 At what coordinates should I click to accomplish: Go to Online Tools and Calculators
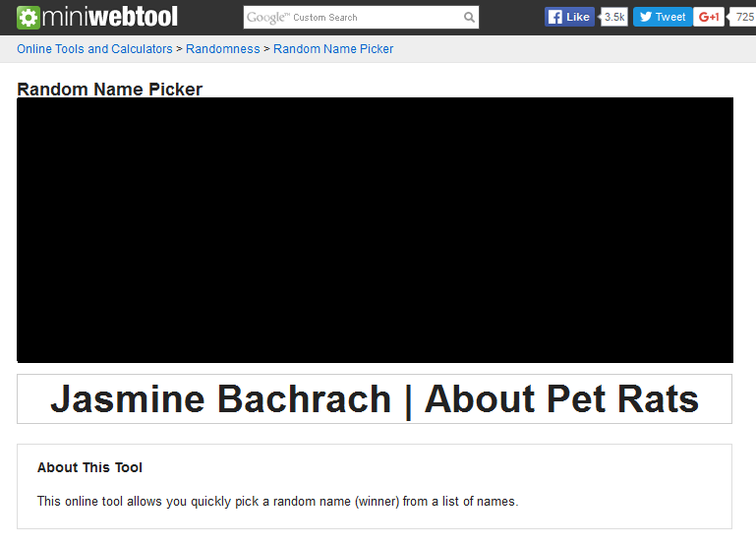tap(94, 49)
